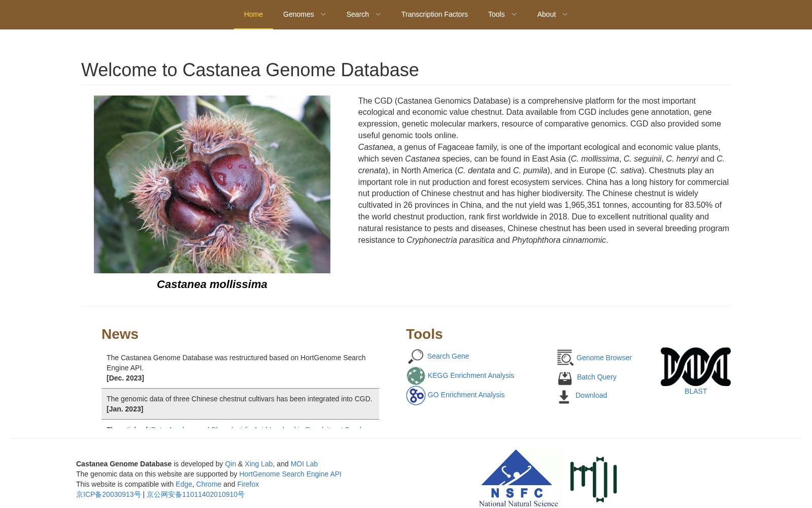Image resolution: width=812 pixels, height=508 pixels.
Task: Expand the Search menu chevron
Action: coord(378,14)
